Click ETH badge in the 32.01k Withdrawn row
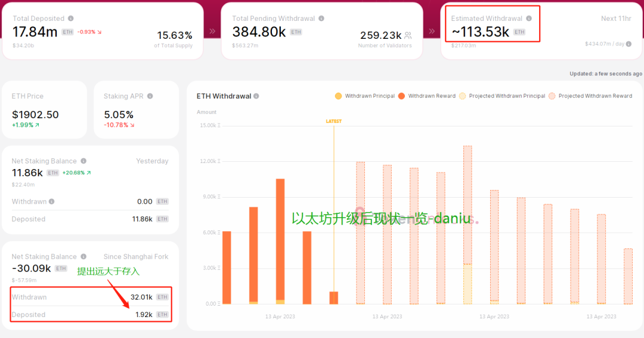Viewport: 644px width, 338px height. point(162,297)
